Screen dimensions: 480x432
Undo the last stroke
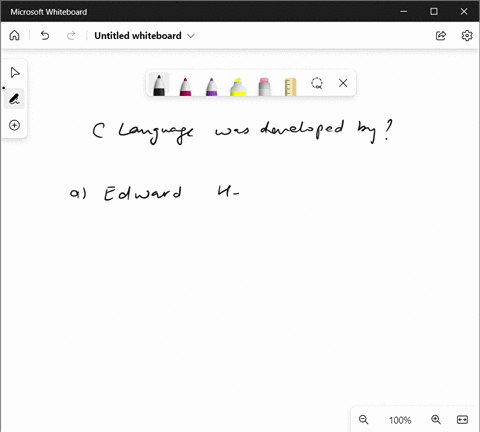[45, 35]
